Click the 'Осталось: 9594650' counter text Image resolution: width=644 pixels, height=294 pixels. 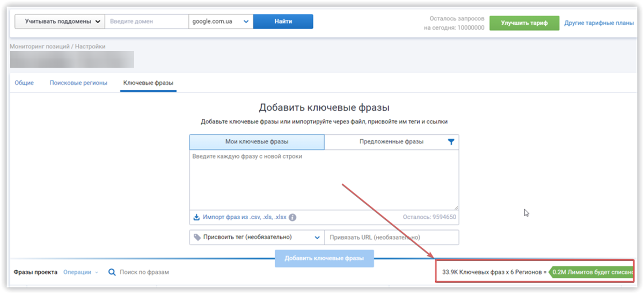tap(429, 218)
